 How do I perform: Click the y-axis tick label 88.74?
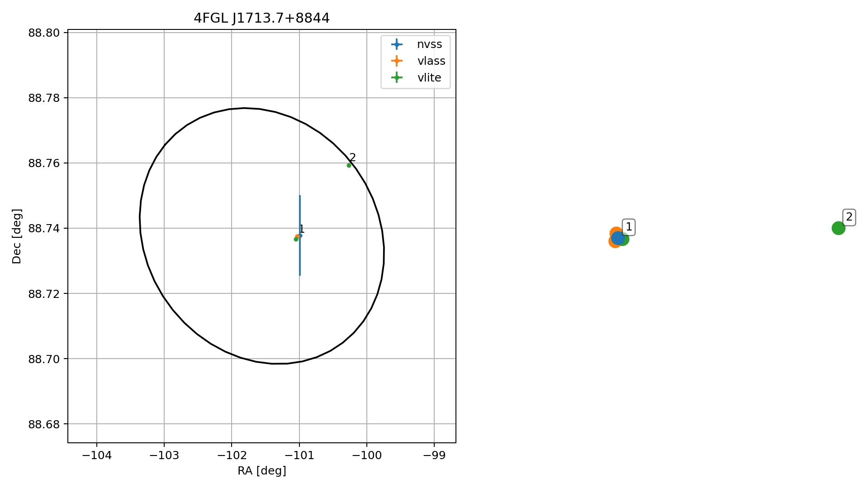(x=44, y=228)
